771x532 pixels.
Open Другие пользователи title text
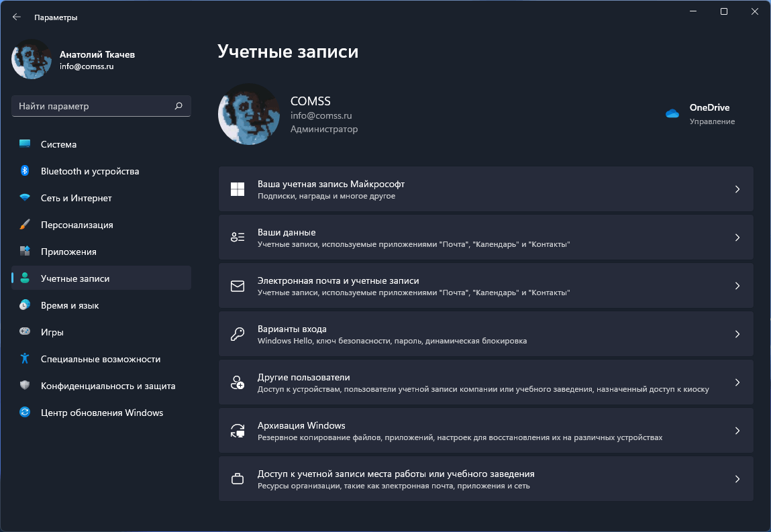304,377
